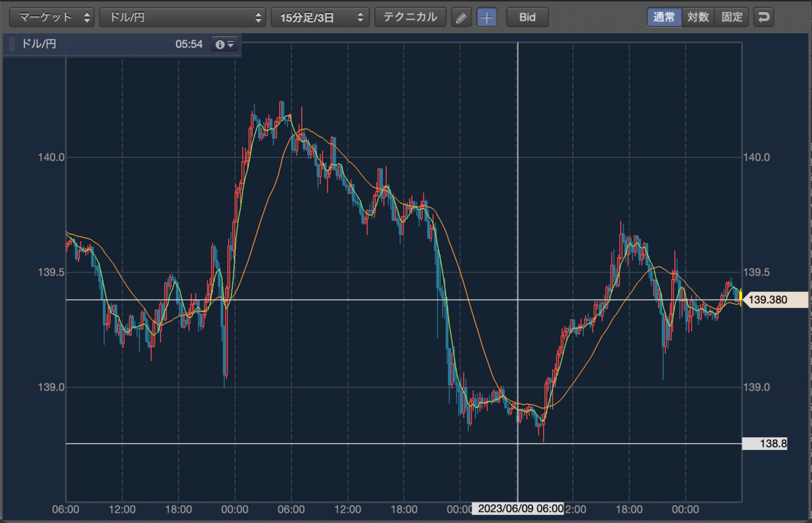812x523 pixels.
Task: Select 固定 scale mode
Action: pos(732,18)
